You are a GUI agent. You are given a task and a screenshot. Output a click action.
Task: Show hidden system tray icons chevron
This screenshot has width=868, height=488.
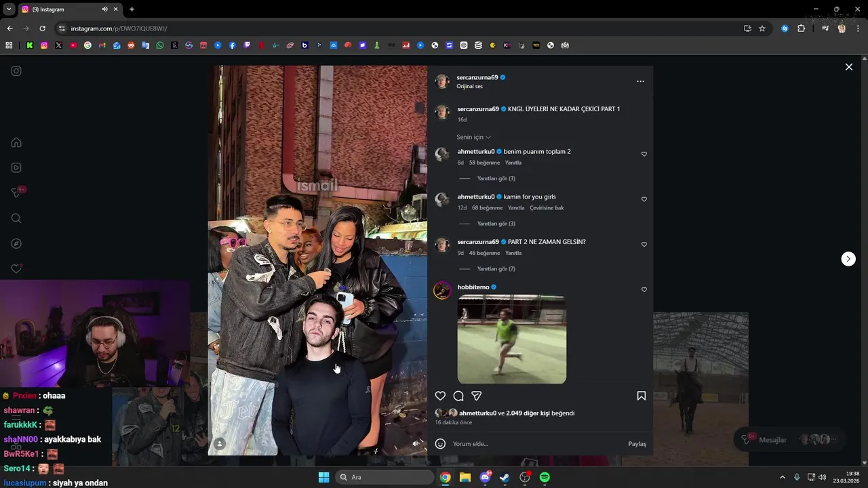tap(782, 477)
